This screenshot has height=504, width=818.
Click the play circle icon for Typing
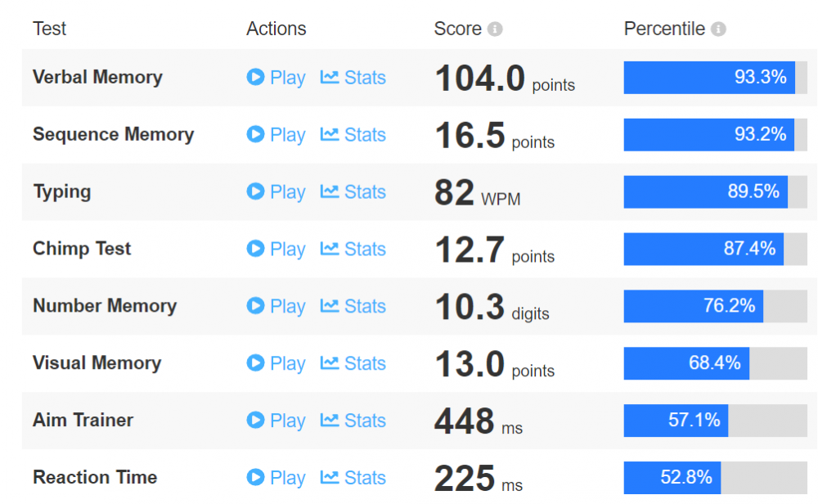255,191
